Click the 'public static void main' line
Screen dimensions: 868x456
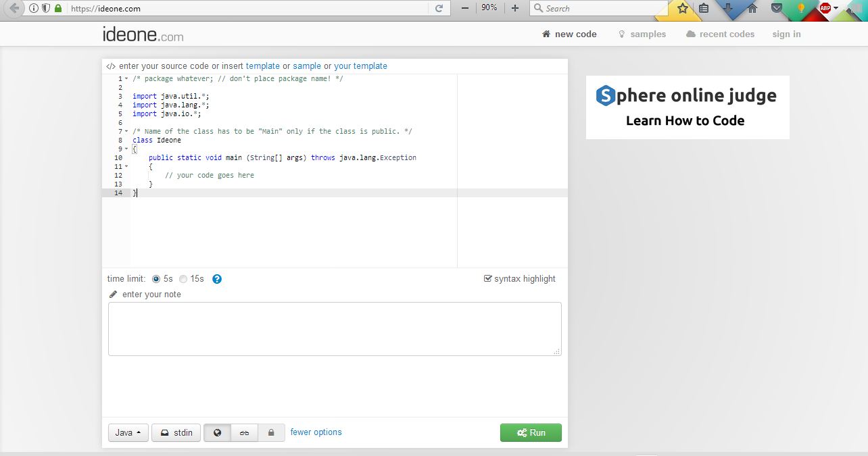point(283,158)
